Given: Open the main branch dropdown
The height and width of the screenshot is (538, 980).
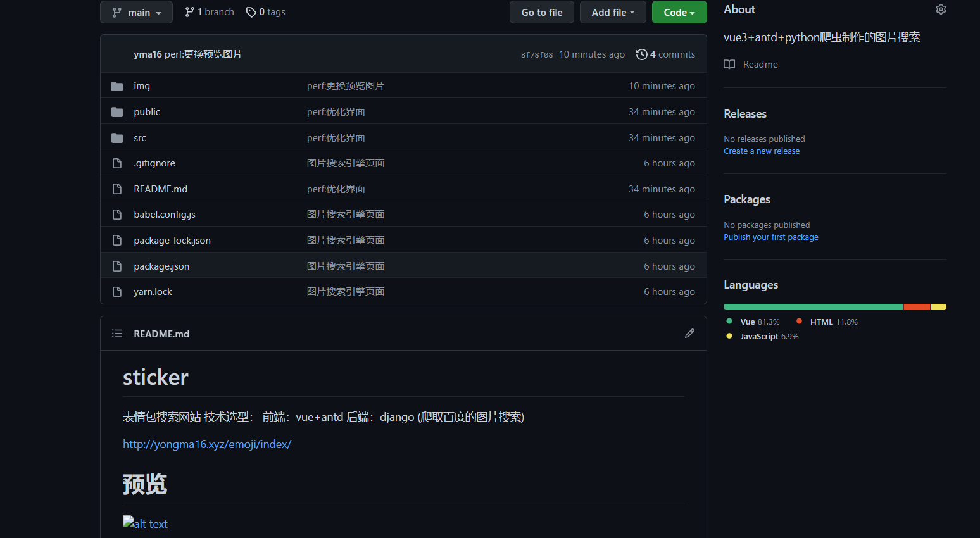Looking at the screenshot, I should [x=136, y=12].
